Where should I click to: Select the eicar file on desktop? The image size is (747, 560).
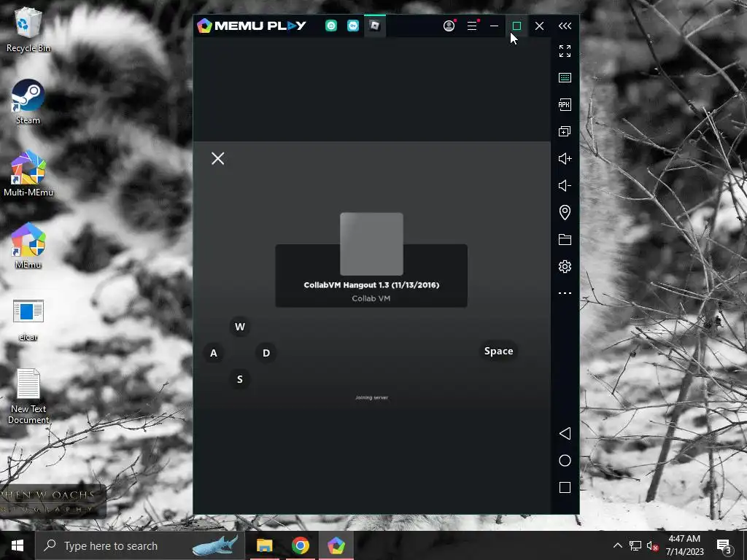point(28,319)
